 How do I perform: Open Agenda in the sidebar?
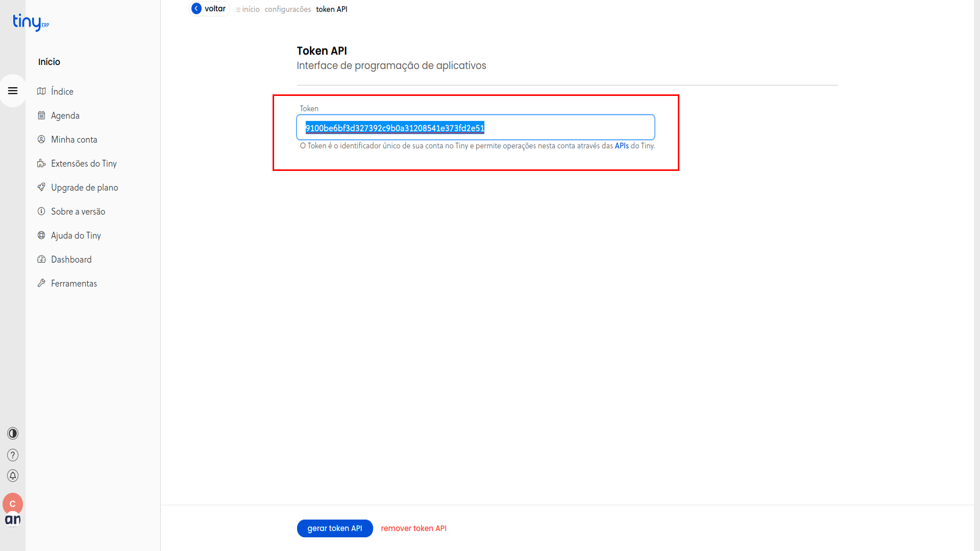coord(65,115)
